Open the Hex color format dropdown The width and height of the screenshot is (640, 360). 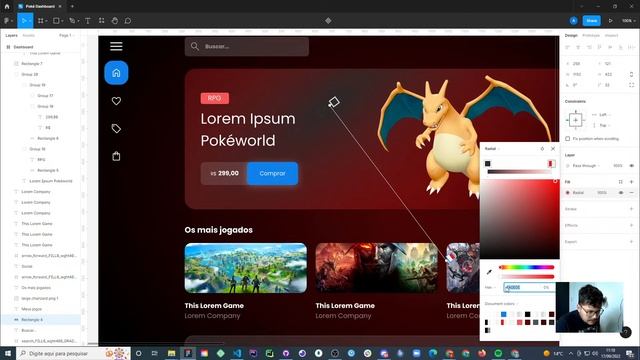[490, 287]
